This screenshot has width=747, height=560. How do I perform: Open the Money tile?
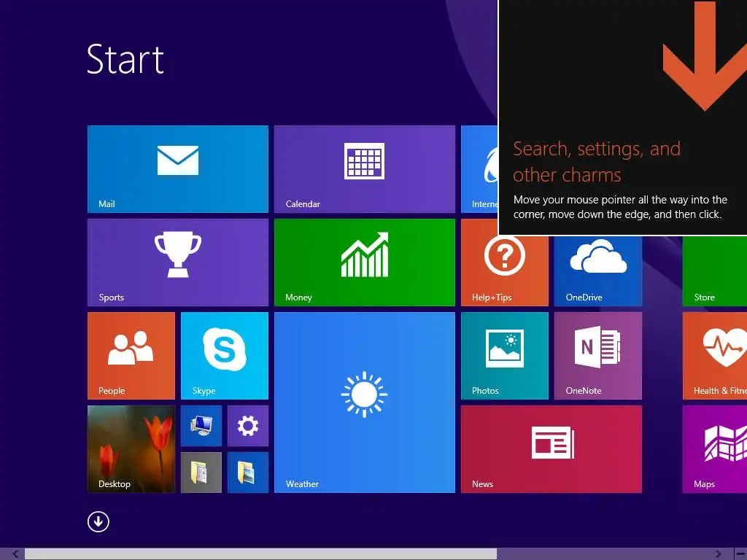pyautogui.click(x=365, y=262)
